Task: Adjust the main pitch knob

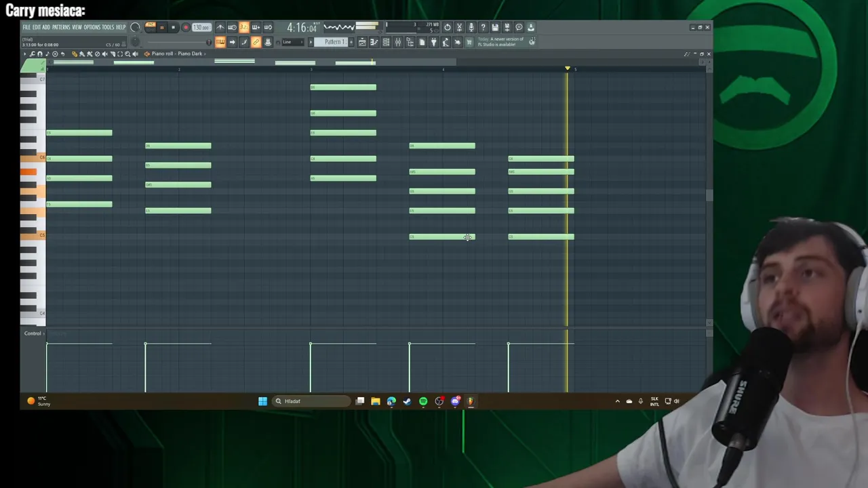Action: (x=135, y=41)
